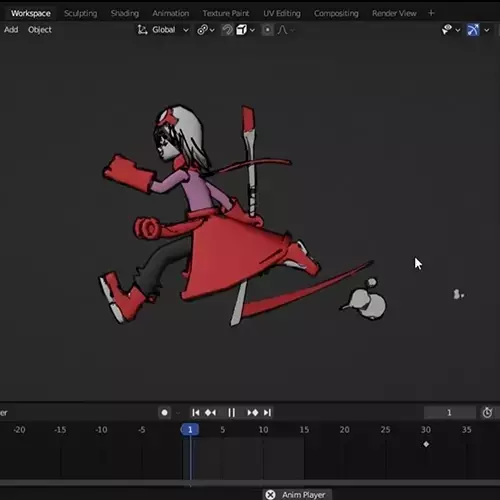
Task: Open the pivot point dropdown
Action: pyautogui.click(x=206, y=30)
